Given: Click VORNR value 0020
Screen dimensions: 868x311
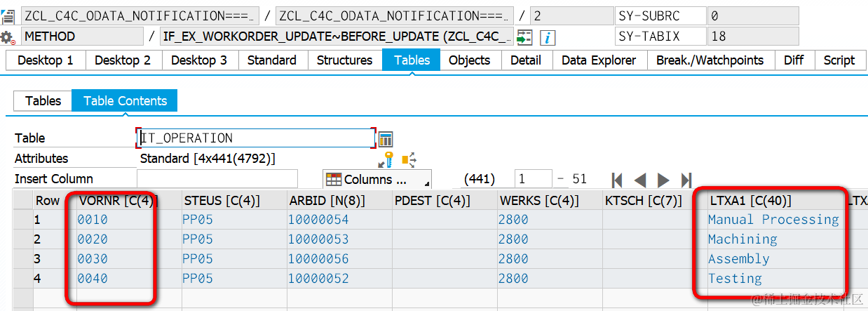Looking at the screenshot, I should pyautogui.click(x=93, y=239).
